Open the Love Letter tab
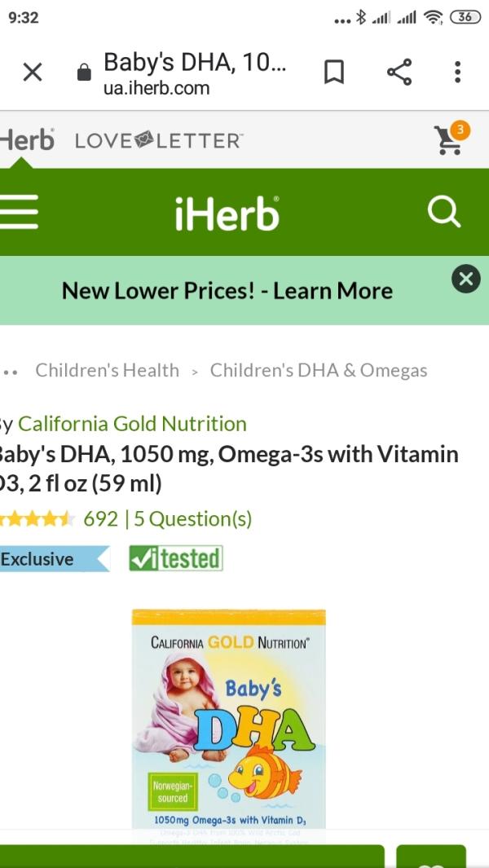The image size is (489, 868). pyautogui.click(x=158, y=141)
